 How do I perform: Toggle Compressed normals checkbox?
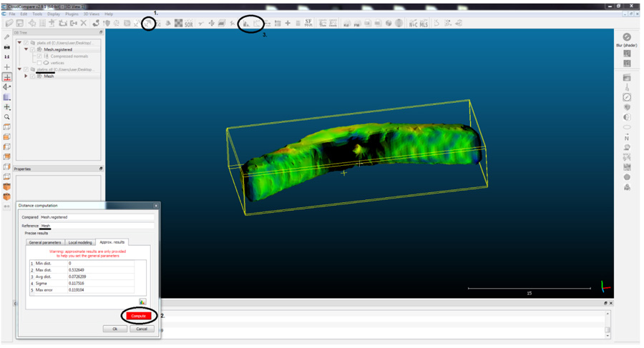click(x=39, y=56)
